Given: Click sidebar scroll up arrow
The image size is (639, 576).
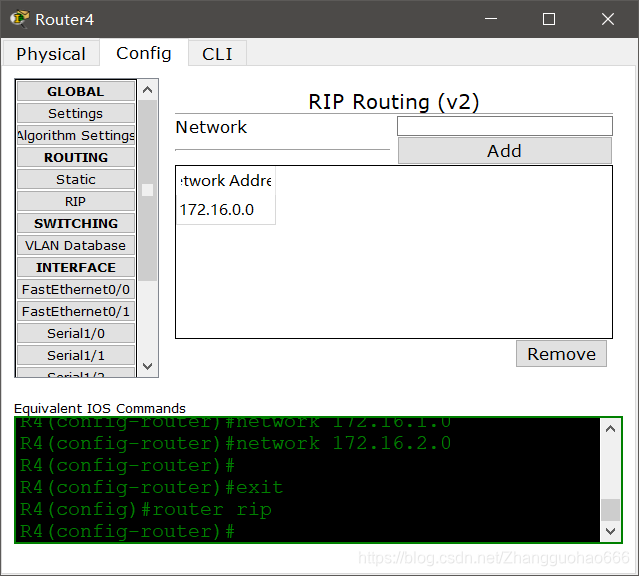Looking at the screenshot, I should [x=148, y=90].
